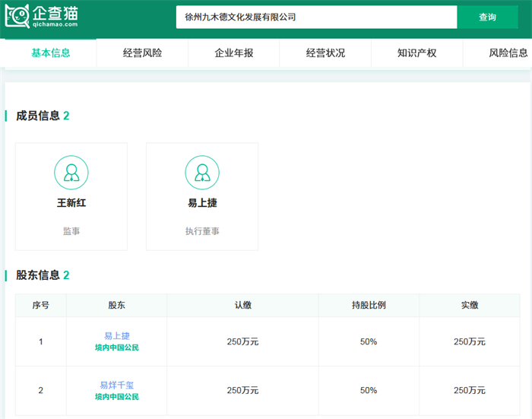This screenshot has height=419, width=532.
Task: Click the member name 王新红
Action: coord(71,203)
